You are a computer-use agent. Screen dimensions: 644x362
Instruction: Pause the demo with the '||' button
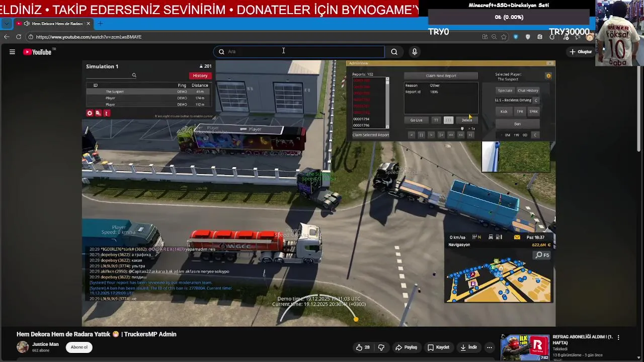[421, 135]
